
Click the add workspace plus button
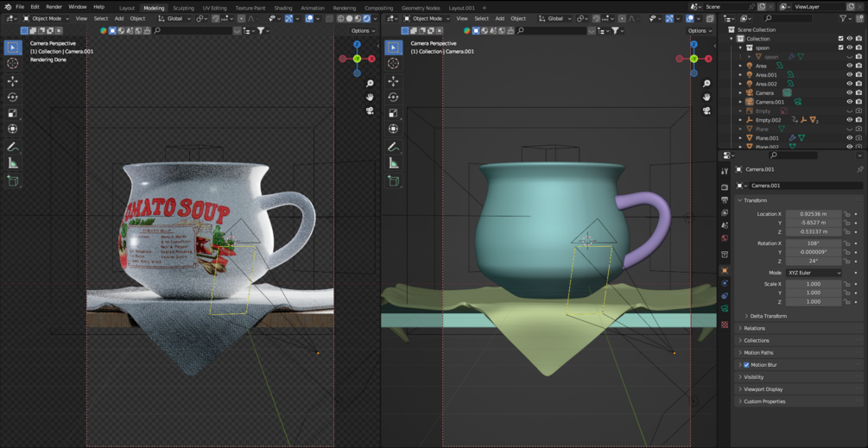tap(485, 9)
